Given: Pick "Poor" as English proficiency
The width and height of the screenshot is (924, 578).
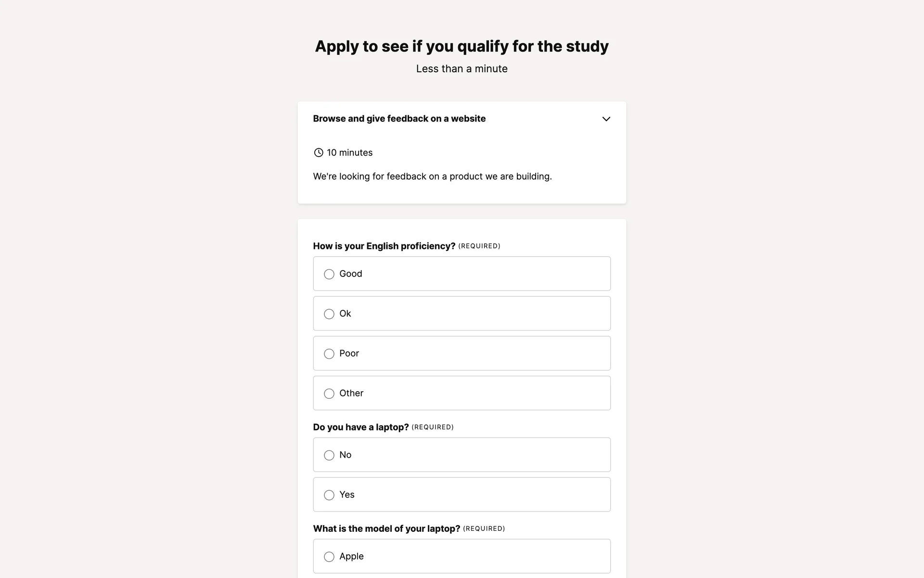Looking at the screenshot, I should [329, 354].
